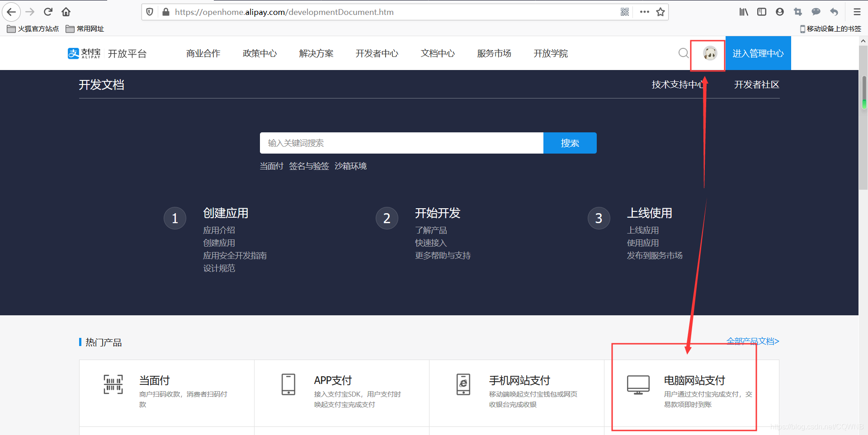
Task: Open the 创建应用 sub-link
Action: tap(219, 243)
